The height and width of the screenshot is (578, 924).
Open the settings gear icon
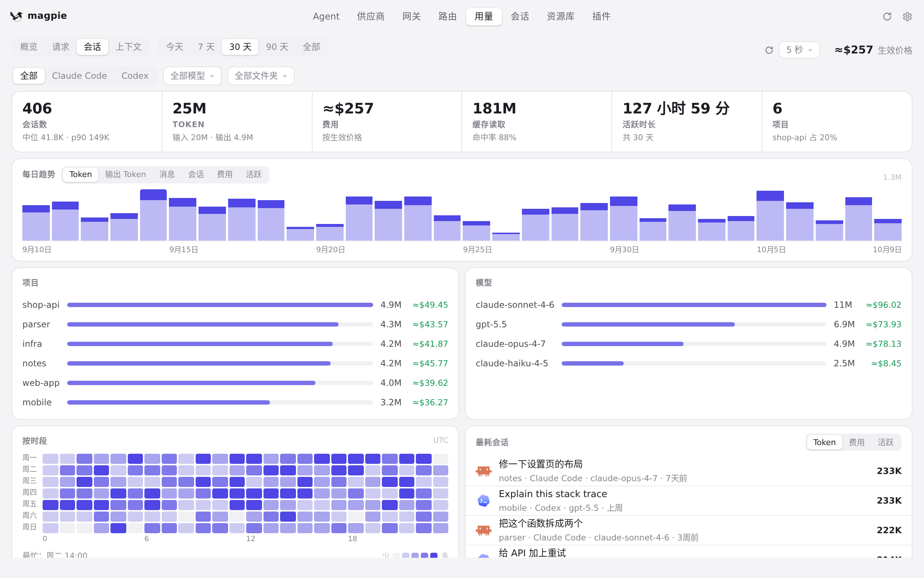(908, 17)
